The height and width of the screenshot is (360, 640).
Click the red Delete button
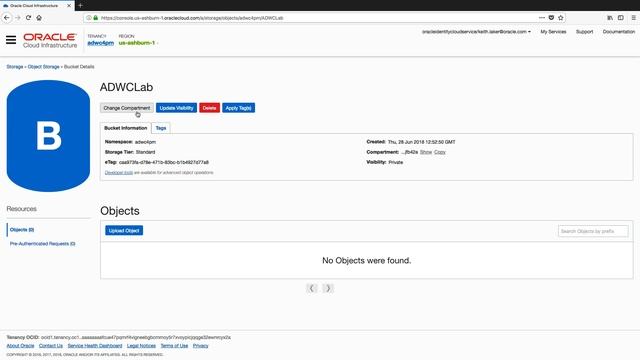(209, 108)
